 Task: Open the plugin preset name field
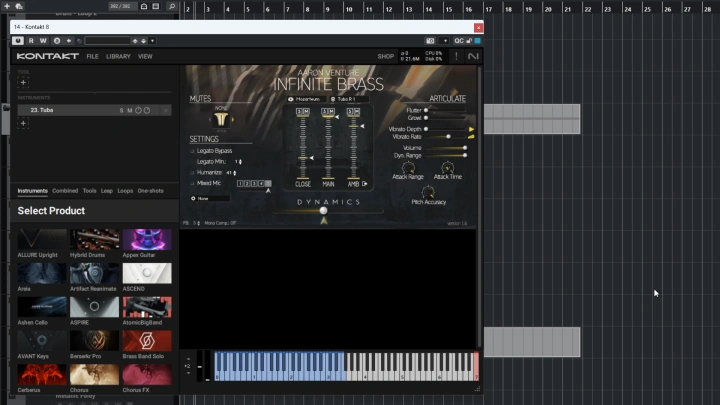[107, 41]
